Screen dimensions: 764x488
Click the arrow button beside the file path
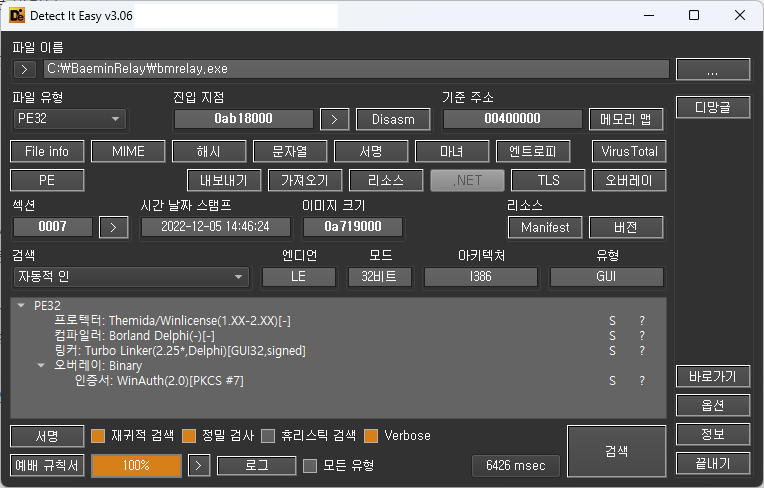[x=25, y=70]
